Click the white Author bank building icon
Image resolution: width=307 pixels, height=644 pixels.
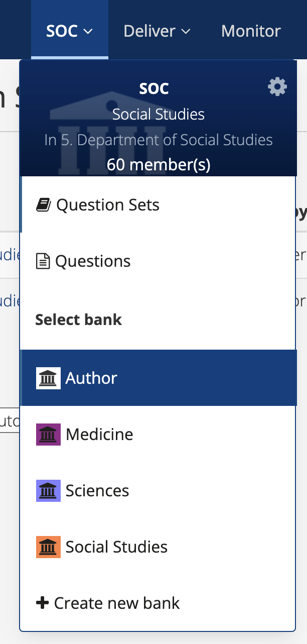pos(48,378)
